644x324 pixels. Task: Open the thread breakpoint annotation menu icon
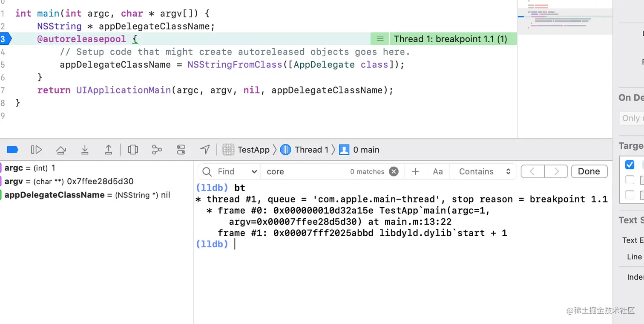coord(380,39)
